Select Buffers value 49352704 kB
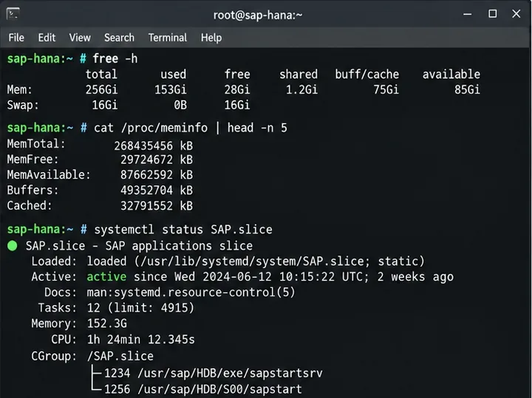 coord(157,191)
